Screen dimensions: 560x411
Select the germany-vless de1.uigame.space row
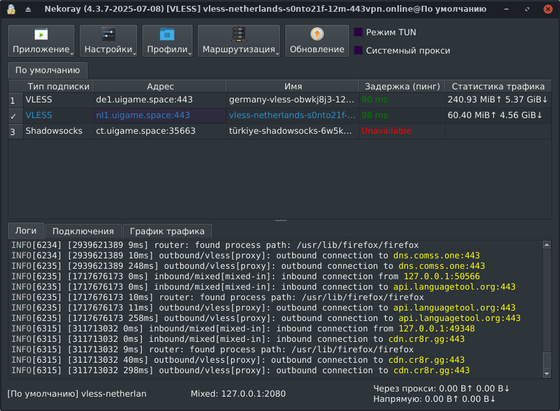click(x=280, y=100)
